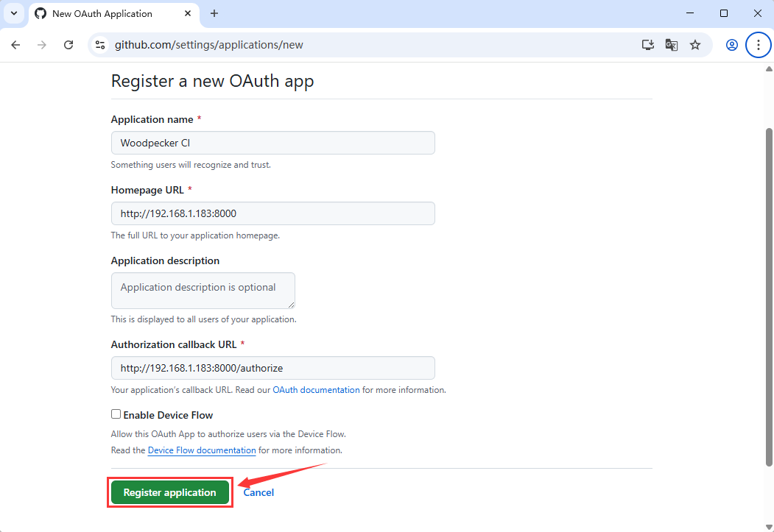Click the scrollbar up arrow
The image size is (774, 532).
(x=769, y=69)
